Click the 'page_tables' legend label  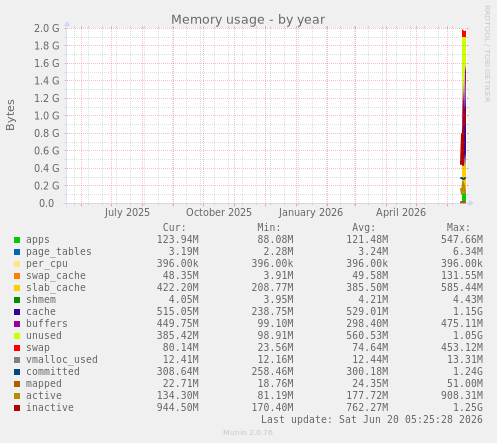coord(59,252)
